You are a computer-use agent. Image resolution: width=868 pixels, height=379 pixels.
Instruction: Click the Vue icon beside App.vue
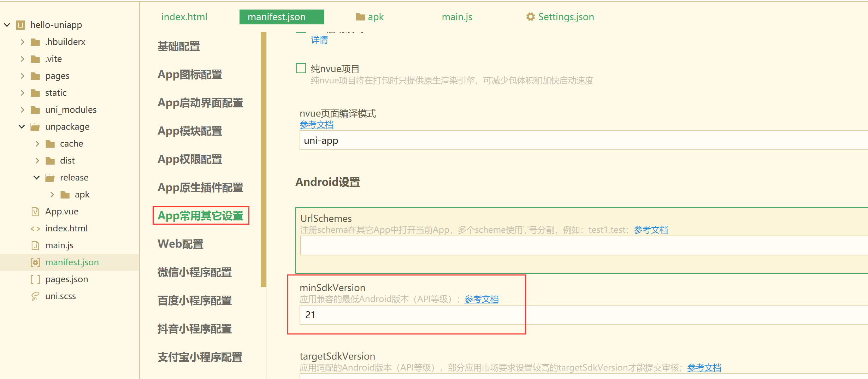click(35, 211)
